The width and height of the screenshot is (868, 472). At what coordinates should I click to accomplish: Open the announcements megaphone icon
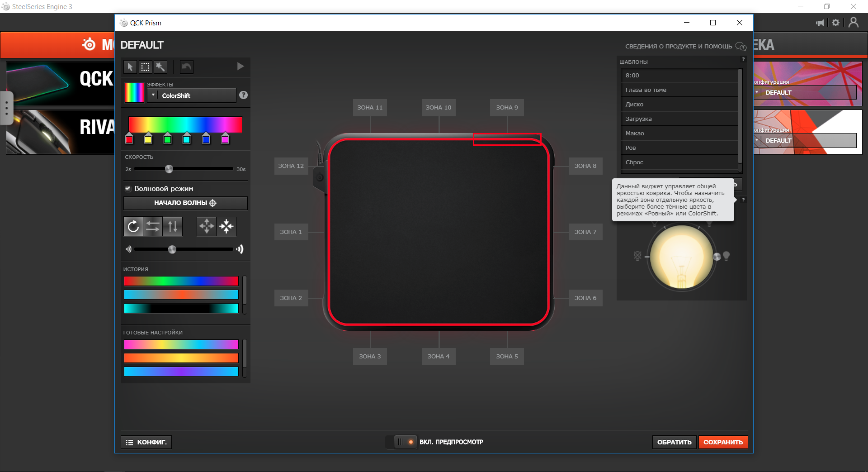(x=820, y=23)
